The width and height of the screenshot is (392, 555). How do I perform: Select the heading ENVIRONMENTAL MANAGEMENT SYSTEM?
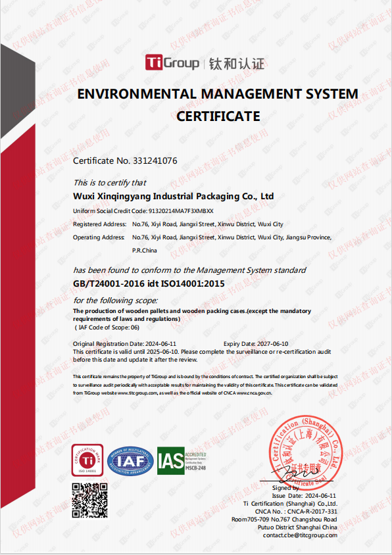pos(218,94)
